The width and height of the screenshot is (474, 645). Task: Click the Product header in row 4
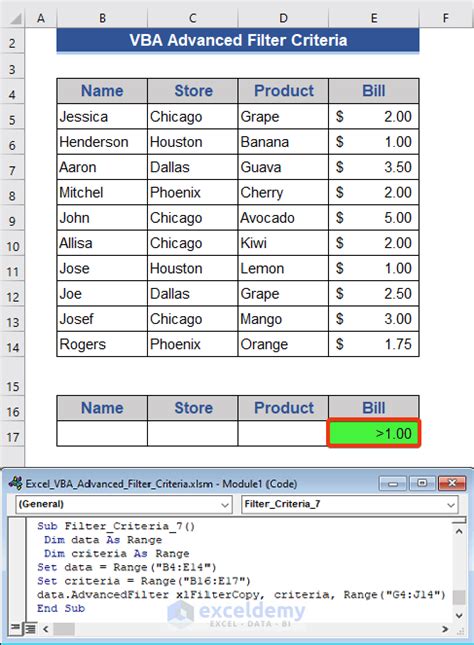283,91
